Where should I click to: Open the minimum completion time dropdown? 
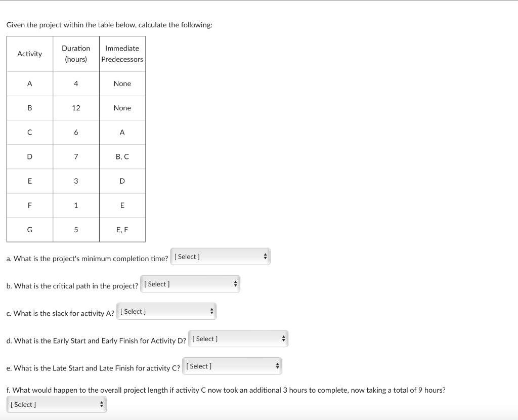point(220,256)
